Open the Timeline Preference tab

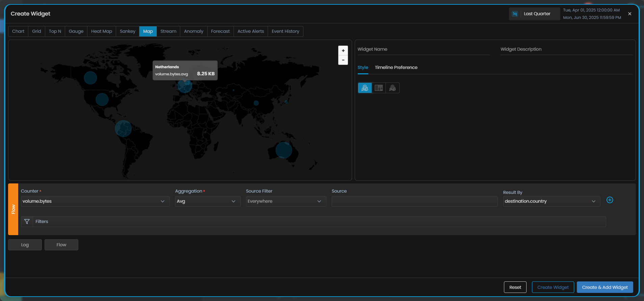coord(396,68)
